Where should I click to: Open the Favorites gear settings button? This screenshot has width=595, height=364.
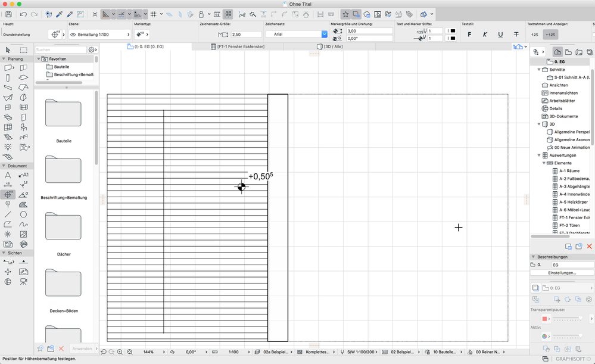92,49
